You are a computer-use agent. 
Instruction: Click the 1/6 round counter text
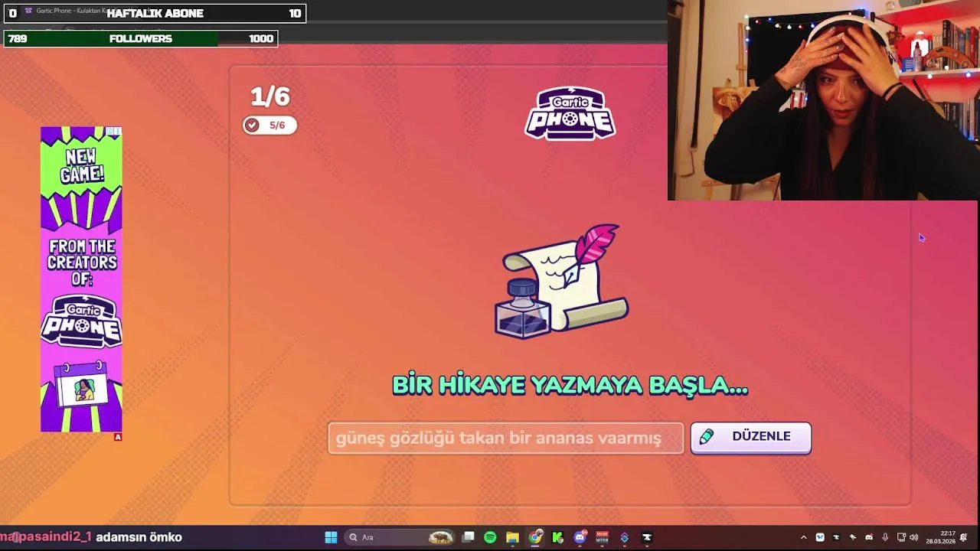[270, 96]
